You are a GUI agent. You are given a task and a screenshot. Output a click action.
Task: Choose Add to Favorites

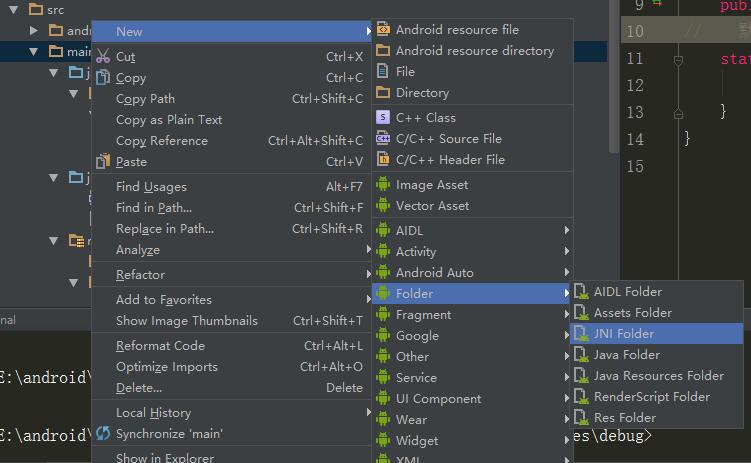tap(231, 300)
